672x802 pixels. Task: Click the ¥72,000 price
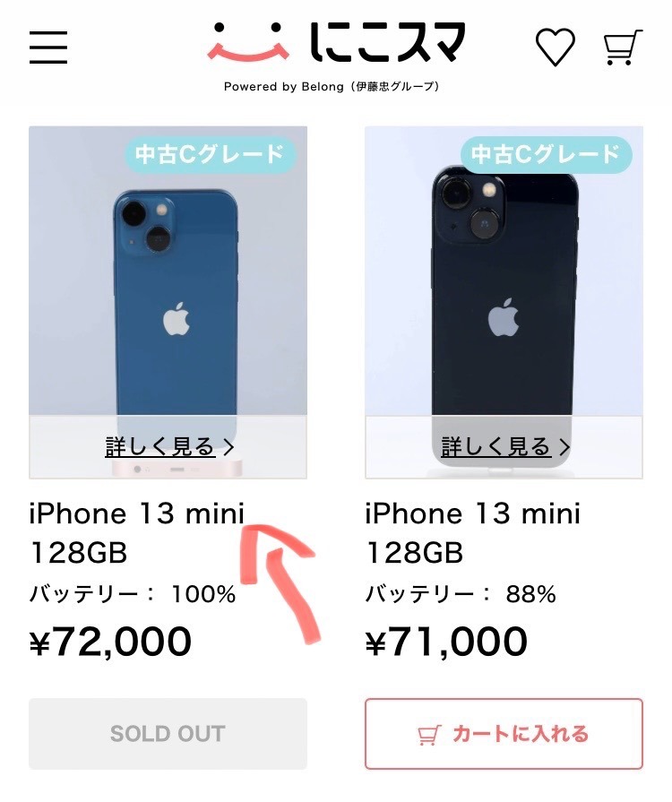pyautogui.click(x=110, y=642)
